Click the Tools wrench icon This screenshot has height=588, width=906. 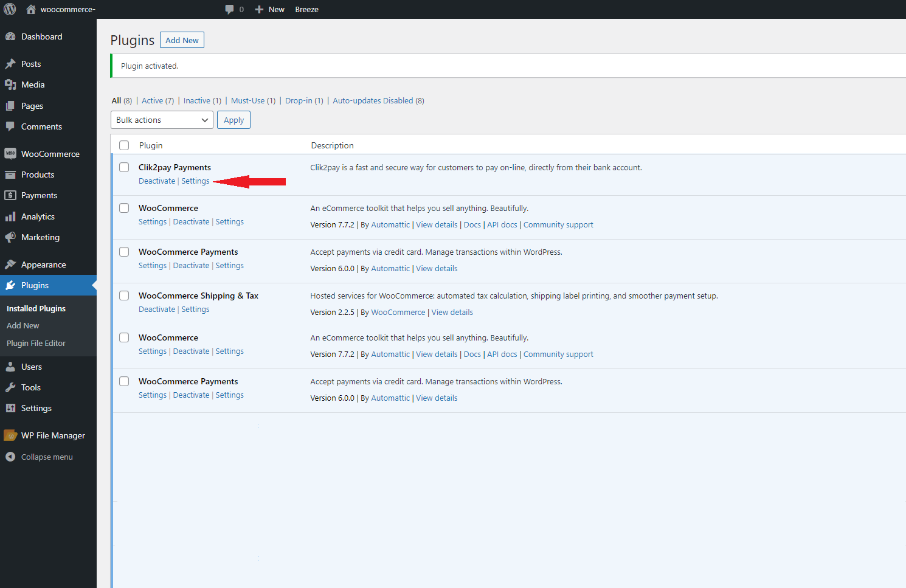click(x=10, y=387)
